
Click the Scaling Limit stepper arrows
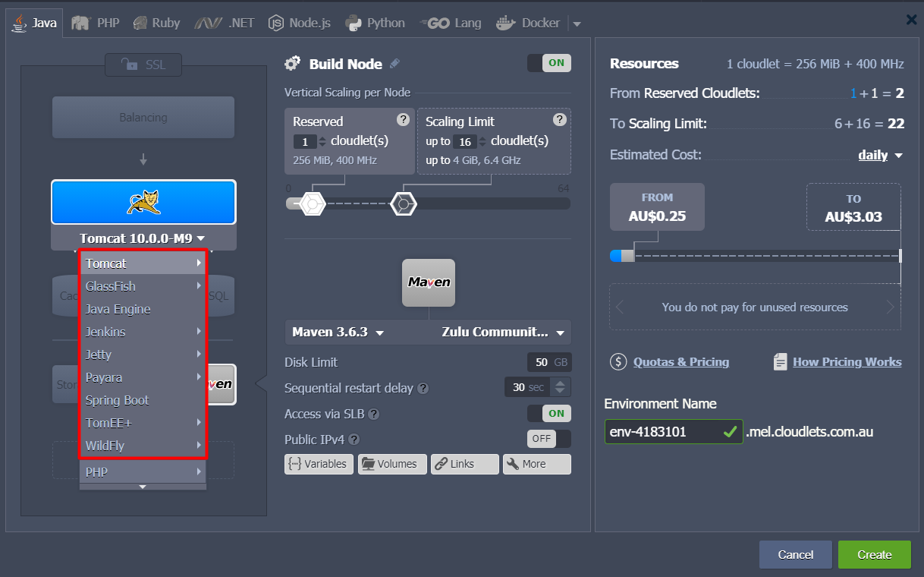pyautogui.click(x=481, y=141)
